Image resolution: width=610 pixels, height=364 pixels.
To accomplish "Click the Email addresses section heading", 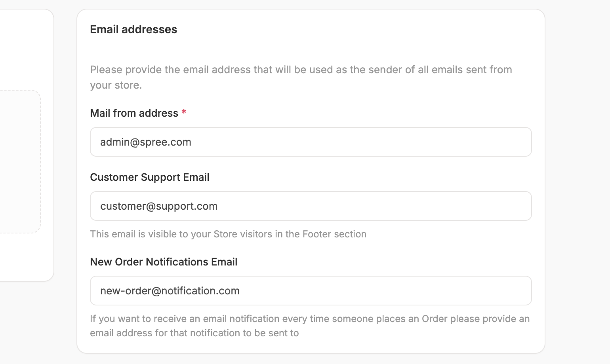I will [133, 29].
